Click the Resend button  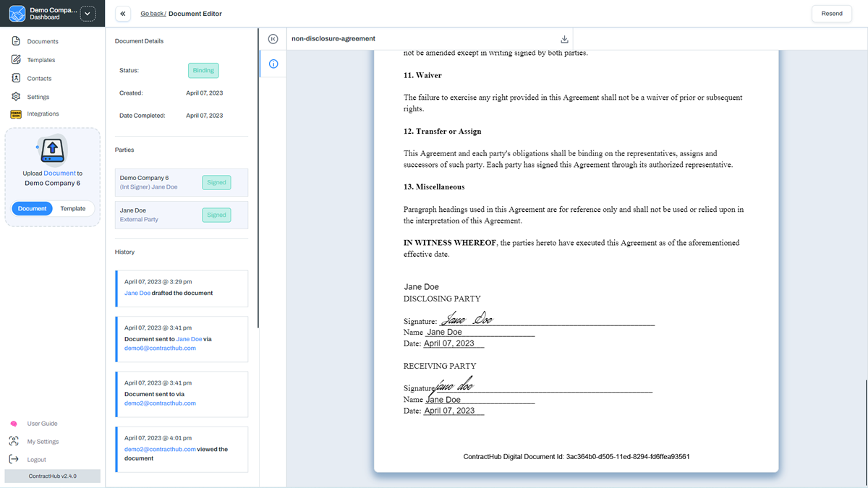(832, 14)
